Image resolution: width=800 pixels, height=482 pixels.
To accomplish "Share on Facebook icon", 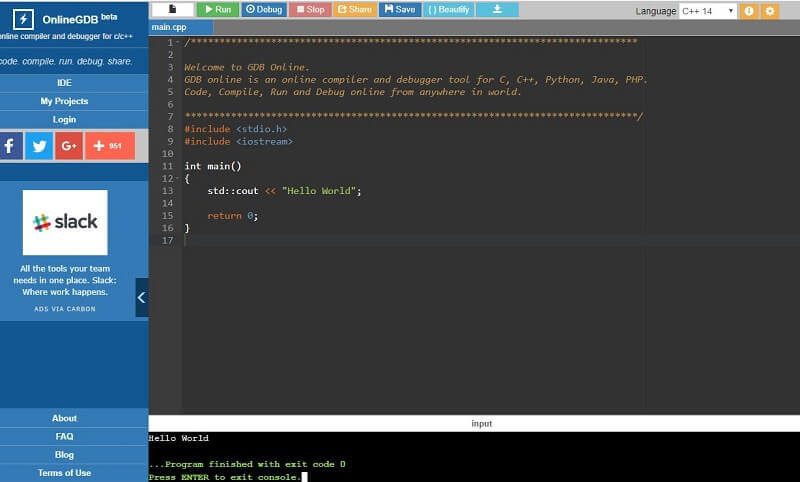I will 10,146.
